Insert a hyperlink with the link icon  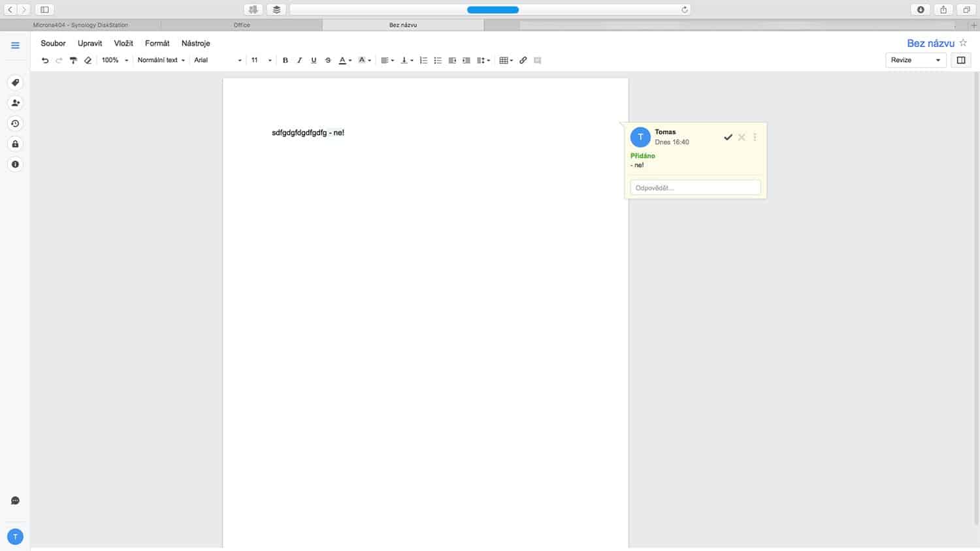click(523, 60)
